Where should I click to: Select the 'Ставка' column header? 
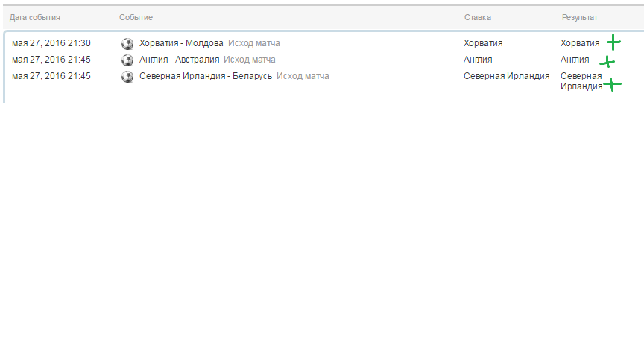click(x=478, y=17)
